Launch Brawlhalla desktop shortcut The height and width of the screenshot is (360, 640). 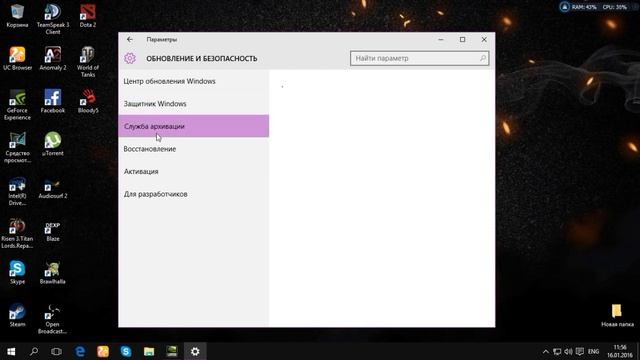tap(53, 272)
